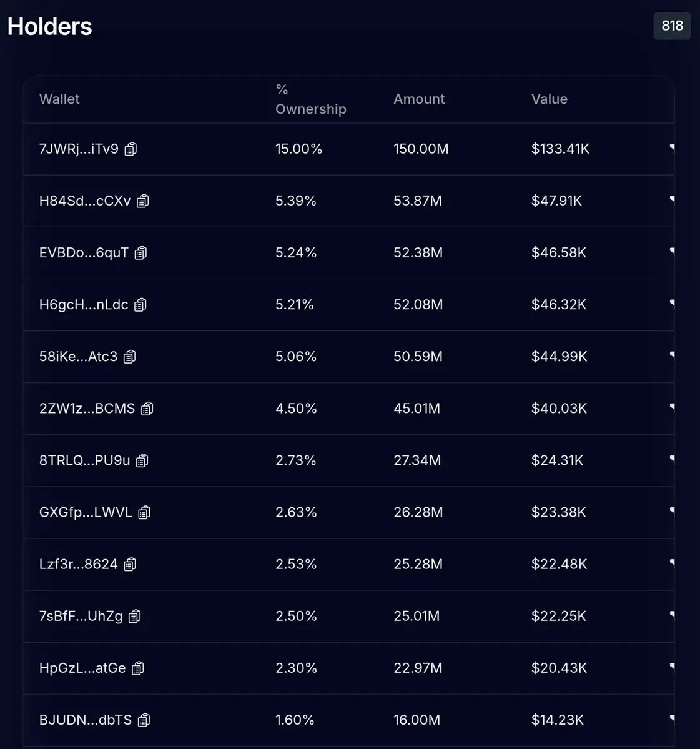Copy wallet address H84Sd...cCXv

[x=143, y=201]
